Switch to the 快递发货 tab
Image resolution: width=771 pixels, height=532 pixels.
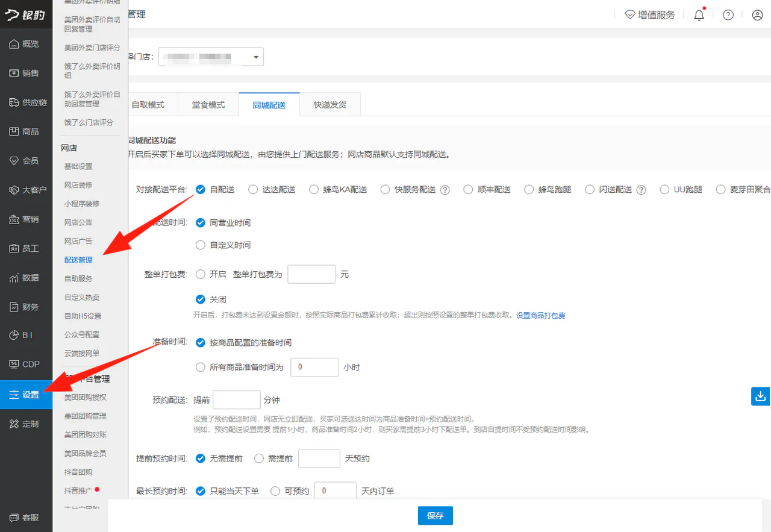click(330, 104)
